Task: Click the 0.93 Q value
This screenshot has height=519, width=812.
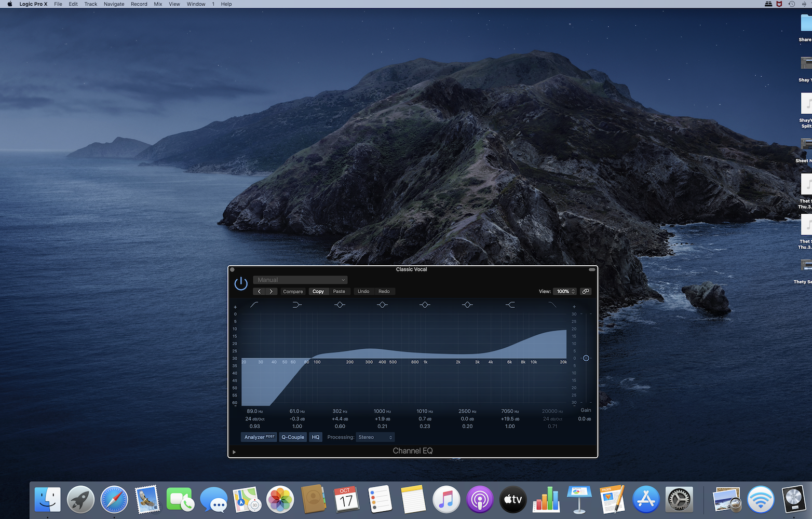Action: point(254,427)
